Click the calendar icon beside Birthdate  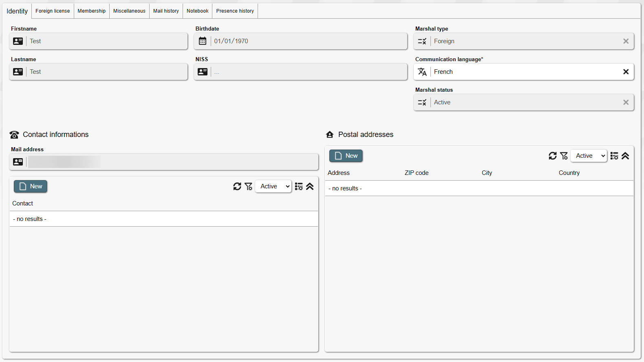[203, 41]
